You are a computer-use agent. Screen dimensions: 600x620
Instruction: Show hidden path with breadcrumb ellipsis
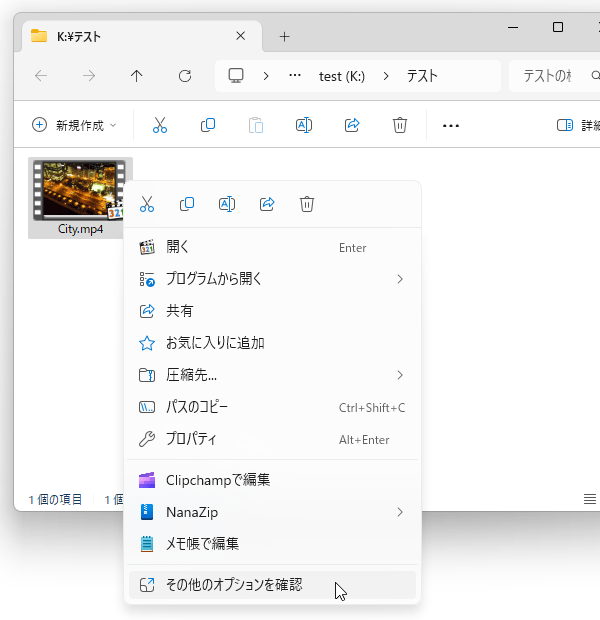pos(295,75)
